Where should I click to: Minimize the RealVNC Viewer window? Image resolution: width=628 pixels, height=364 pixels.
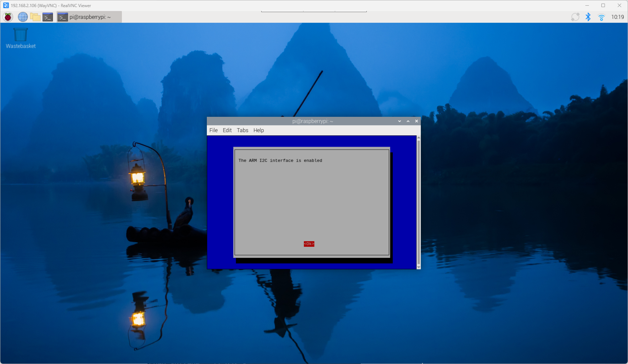pos(587,5)
